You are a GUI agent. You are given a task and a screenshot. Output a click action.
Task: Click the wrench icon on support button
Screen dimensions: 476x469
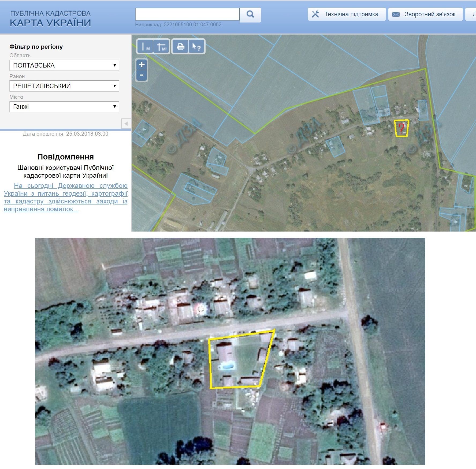(x=315, y=14)
